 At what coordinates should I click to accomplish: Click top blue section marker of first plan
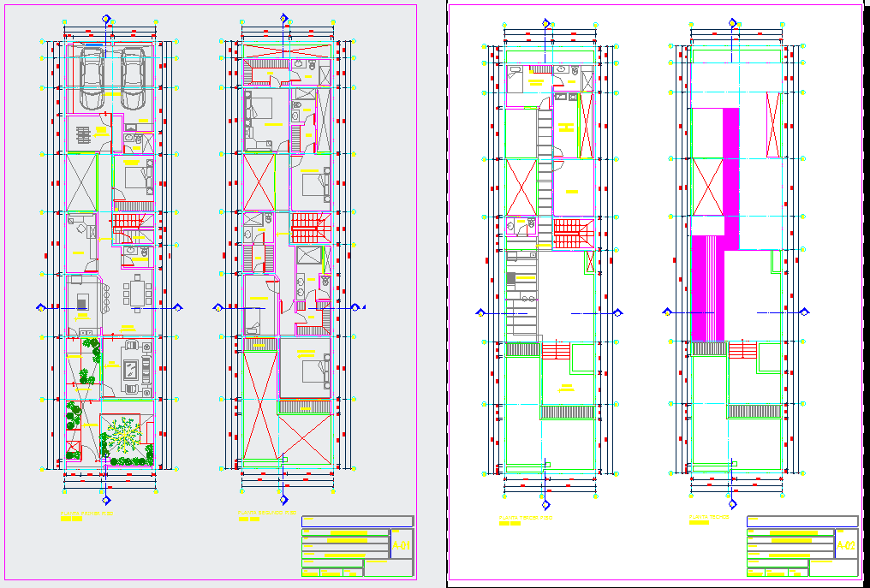(x=106, y=19)
